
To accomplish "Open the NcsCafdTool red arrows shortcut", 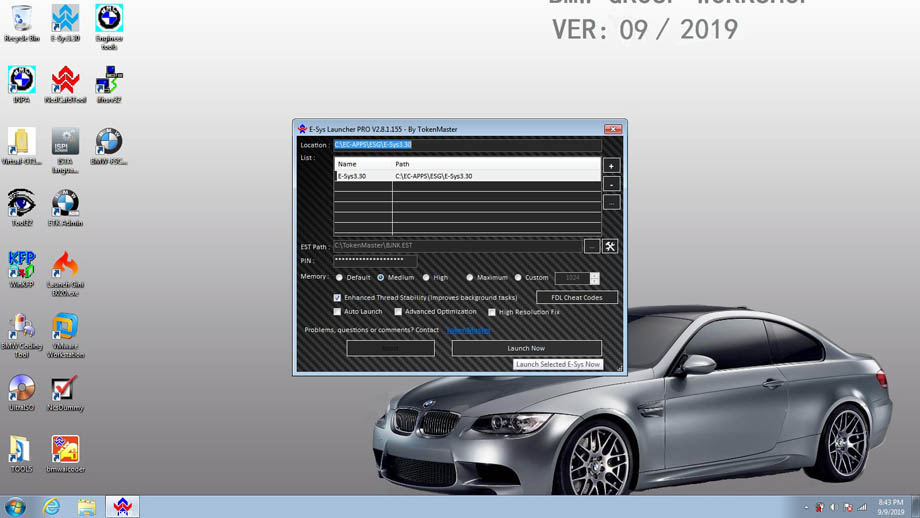I will [65, 85].
